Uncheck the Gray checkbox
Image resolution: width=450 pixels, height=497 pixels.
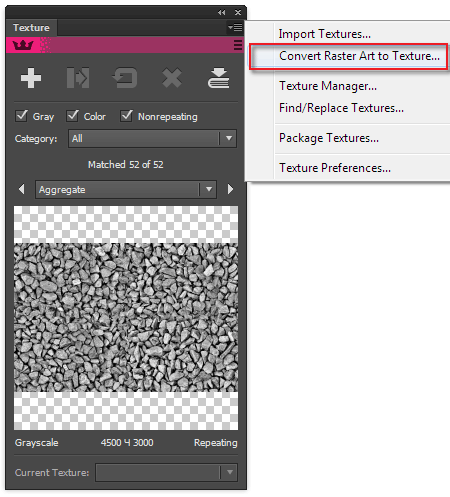point(22,116)
